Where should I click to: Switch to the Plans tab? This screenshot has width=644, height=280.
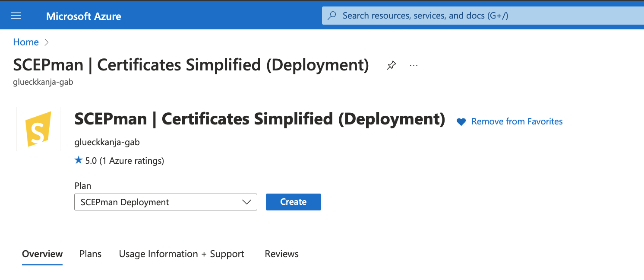coord(91,254)
